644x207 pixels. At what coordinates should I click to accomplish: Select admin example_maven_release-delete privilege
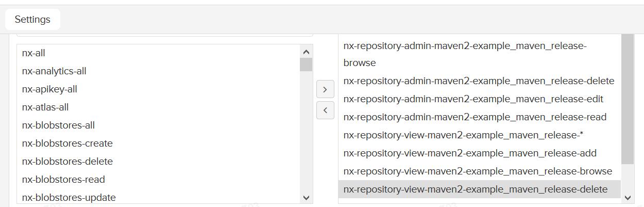[480, 81]
